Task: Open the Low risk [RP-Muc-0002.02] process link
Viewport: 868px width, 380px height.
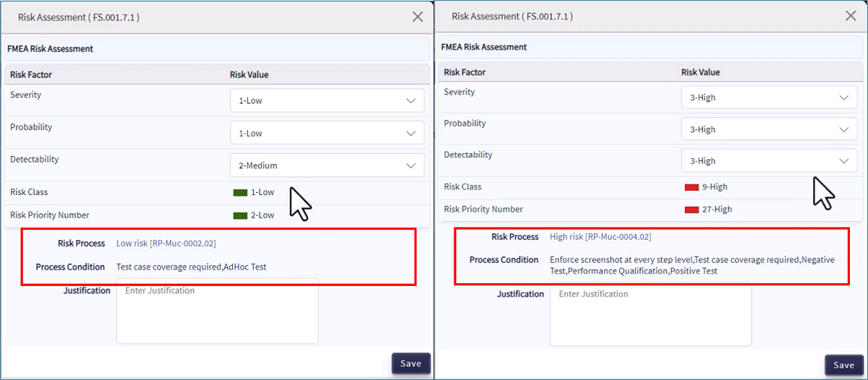Action: point(166,243)
